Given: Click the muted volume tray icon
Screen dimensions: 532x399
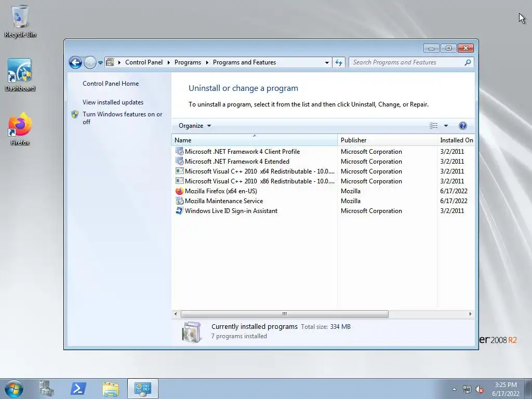Looking at the screenshot, I should [x=480, y=390].
